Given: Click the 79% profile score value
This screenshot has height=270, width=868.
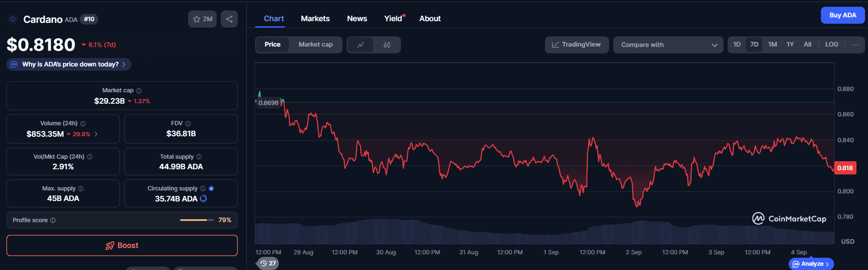Looking at the screenshot, I should pos(225,220).
